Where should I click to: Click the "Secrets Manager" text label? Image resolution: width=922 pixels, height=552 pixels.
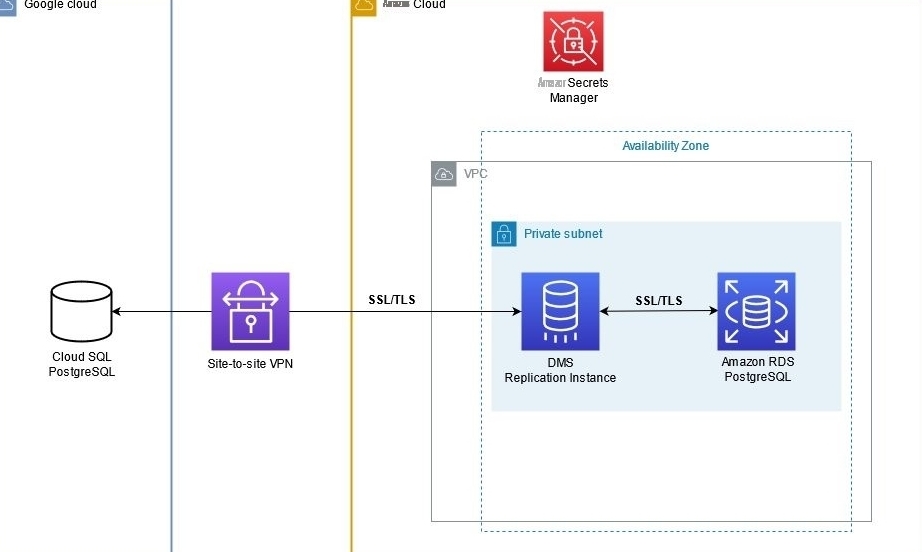click(574, 90)
